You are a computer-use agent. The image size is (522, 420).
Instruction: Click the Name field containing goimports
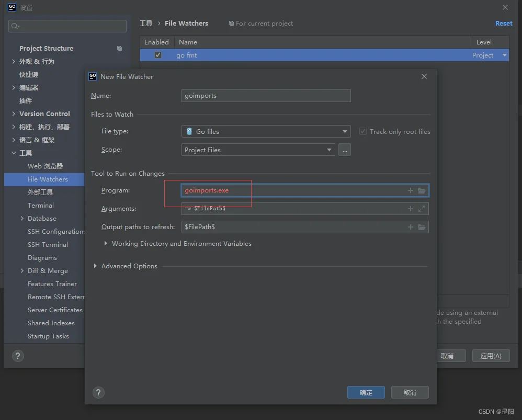(x=266, y=96)
